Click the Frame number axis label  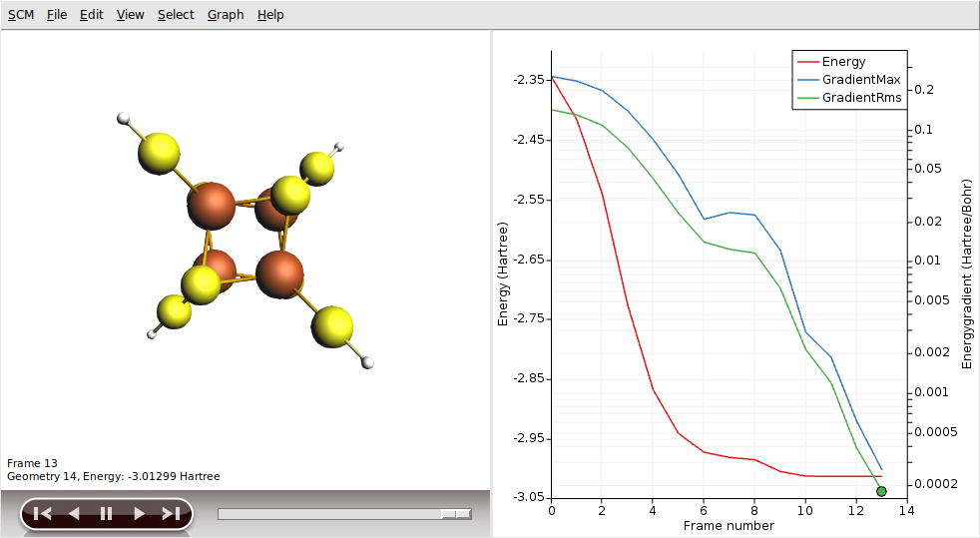pos(728,525)
